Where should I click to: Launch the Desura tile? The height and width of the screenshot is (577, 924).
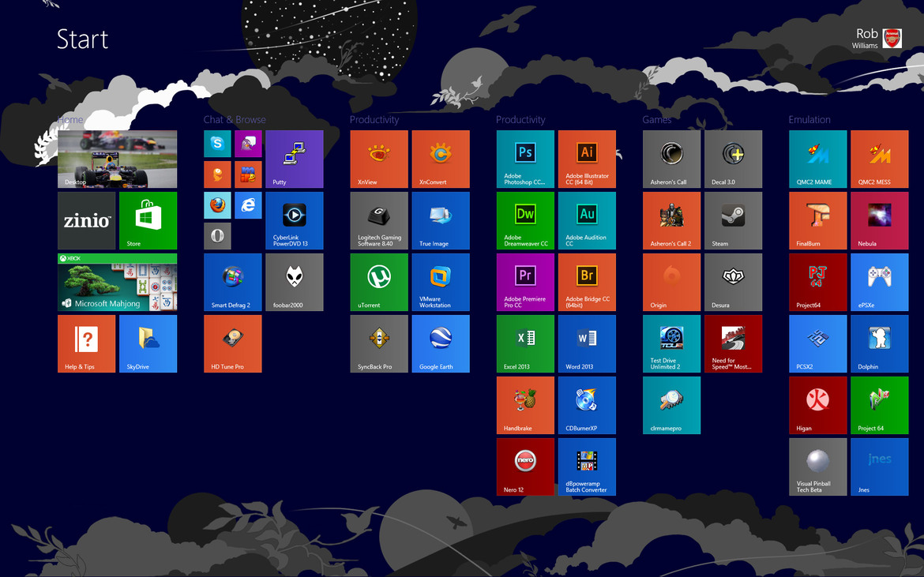[x=733, y=282]
